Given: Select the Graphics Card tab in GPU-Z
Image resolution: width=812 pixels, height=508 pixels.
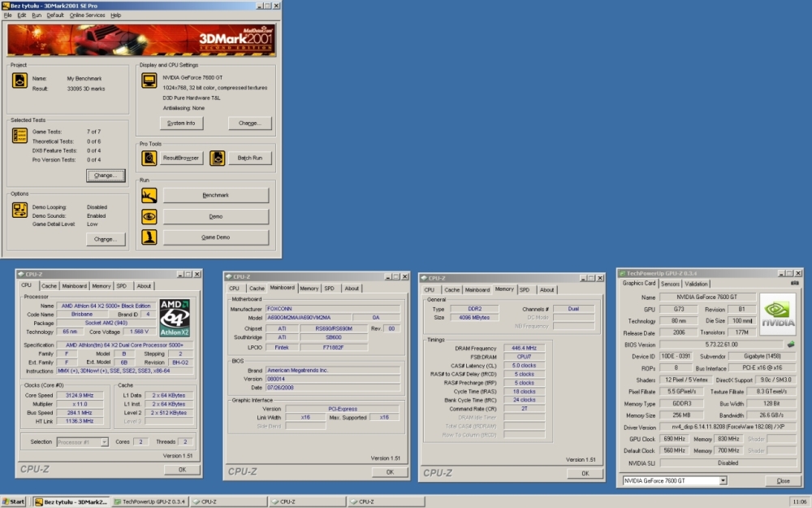Looking at the screenshot, I should pyautogui.click(x=638, y=283).
